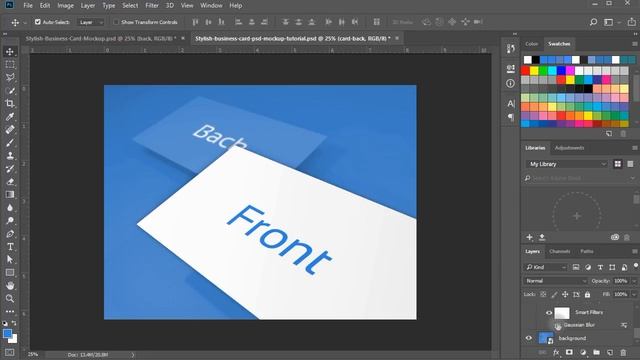Select the Rectangle shape tool
640x360 pixels.
(x=10, y=273)
